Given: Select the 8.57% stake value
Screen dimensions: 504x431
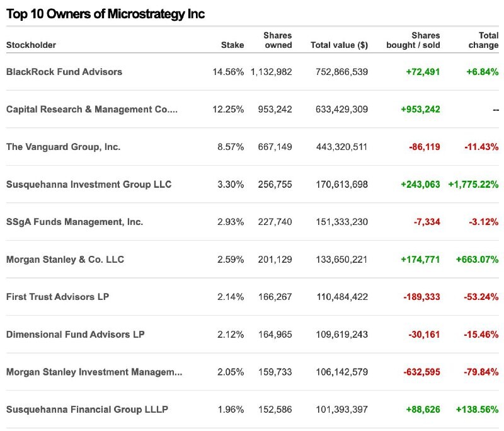Looking at the screenshot, I should (x=231, y=147).
